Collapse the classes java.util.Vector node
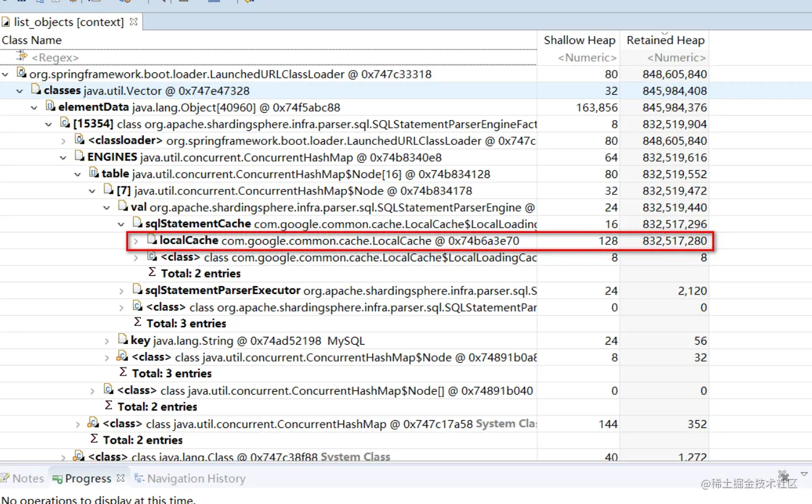Screen dimensions: 812x504 tap(20, 91)
